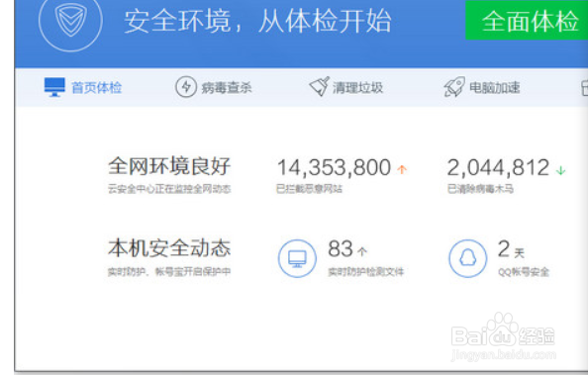Click the 云安全中心正在监控全网动态 subtitle
The height and width of the screenshot is (375, 588).
[x=169, y=189]
